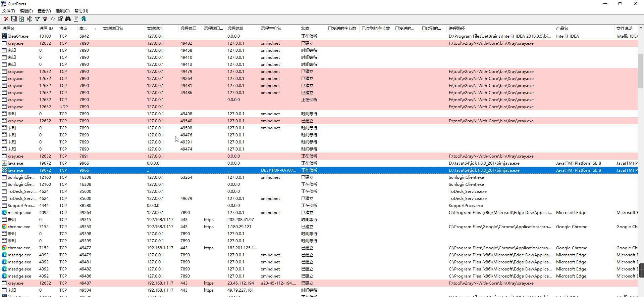The width and height of the screenshot is (644, 297).
Task: Select SunloginClie... row with remote port 63264
Action: pos(319,177)
